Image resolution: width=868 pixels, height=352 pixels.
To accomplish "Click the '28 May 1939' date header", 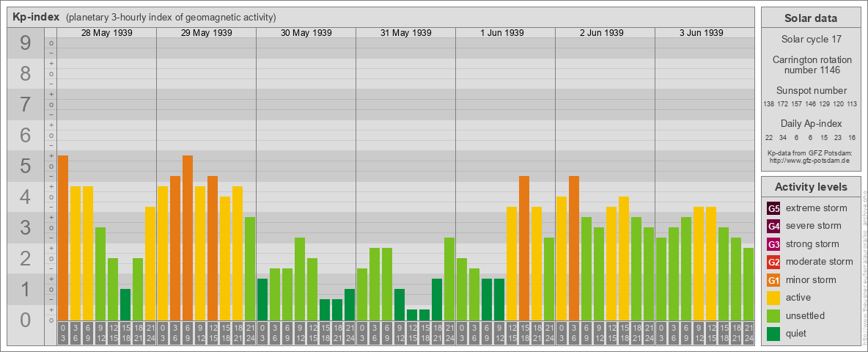I will [x=107, y=33].
